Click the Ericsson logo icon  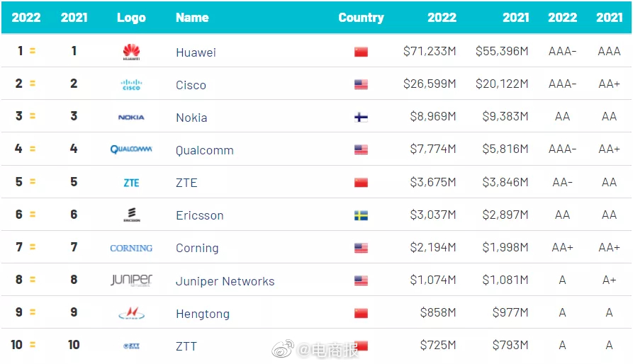pos(131,215)
